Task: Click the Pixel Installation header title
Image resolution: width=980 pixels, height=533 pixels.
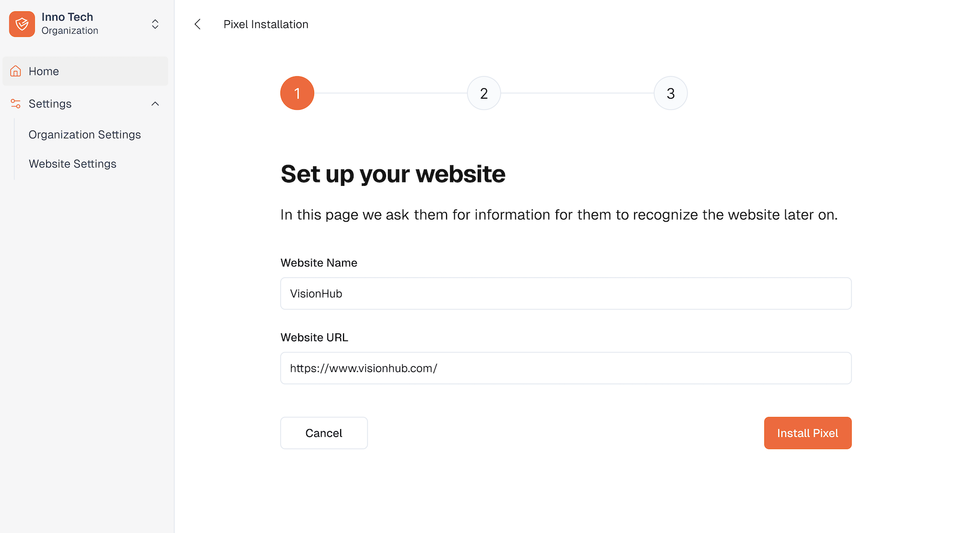Action: (266, 24)
